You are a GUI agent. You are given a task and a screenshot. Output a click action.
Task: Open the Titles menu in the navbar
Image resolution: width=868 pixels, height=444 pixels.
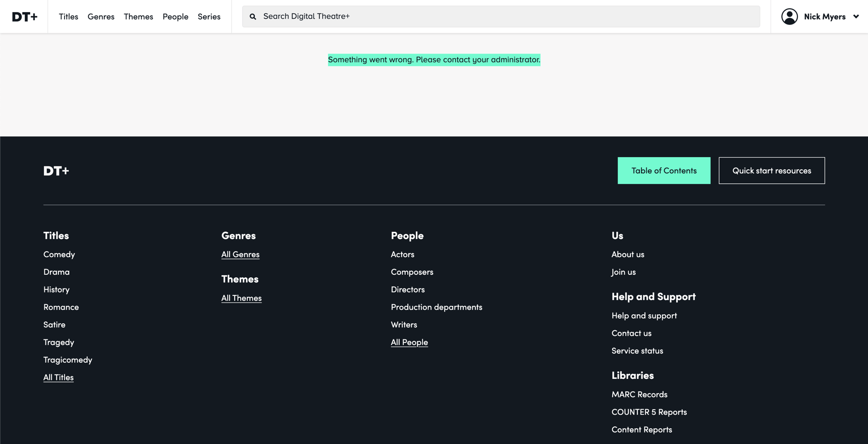click(68, 17)
